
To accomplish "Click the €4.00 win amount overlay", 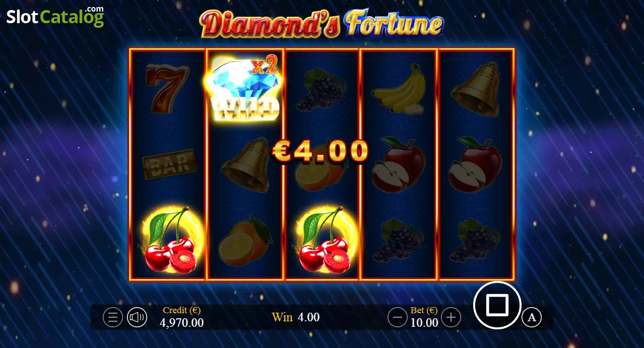I will [320, 151].
